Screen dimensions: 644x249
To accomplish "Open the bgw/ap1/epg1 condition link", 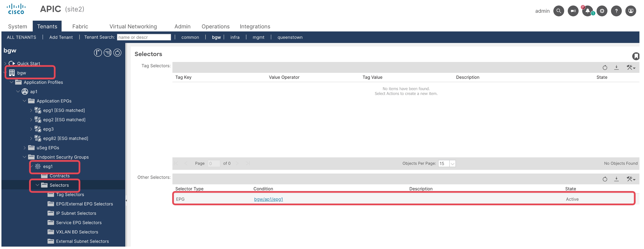I will (269, 199).
